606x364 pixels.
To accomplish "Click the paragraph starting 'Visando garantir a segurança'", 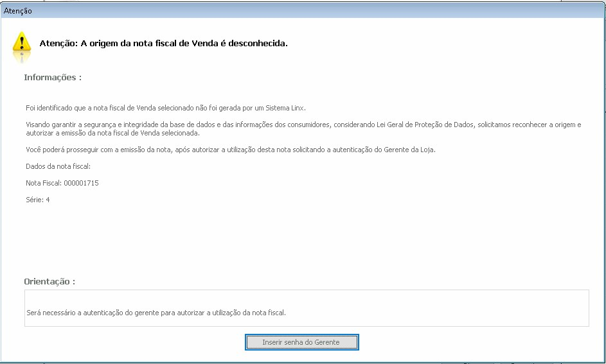I will tap(303, 129).
